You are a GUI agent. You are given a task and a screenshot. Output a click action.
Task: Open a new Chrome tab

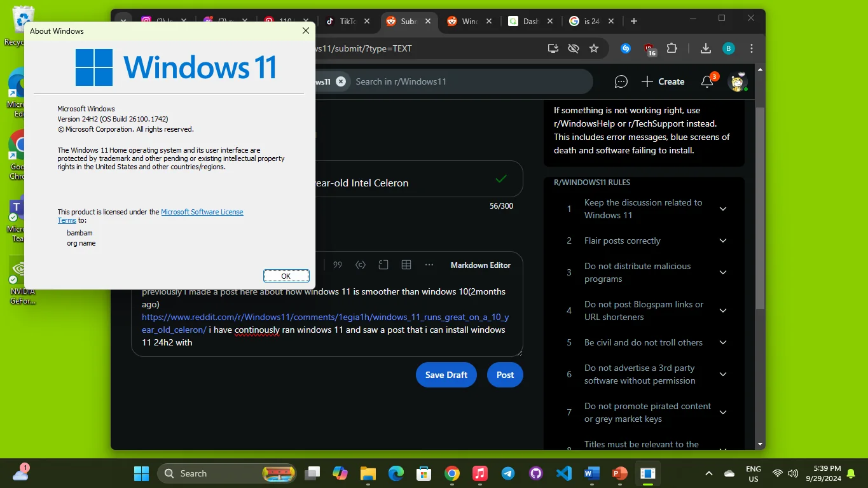[x=633, y=21]
